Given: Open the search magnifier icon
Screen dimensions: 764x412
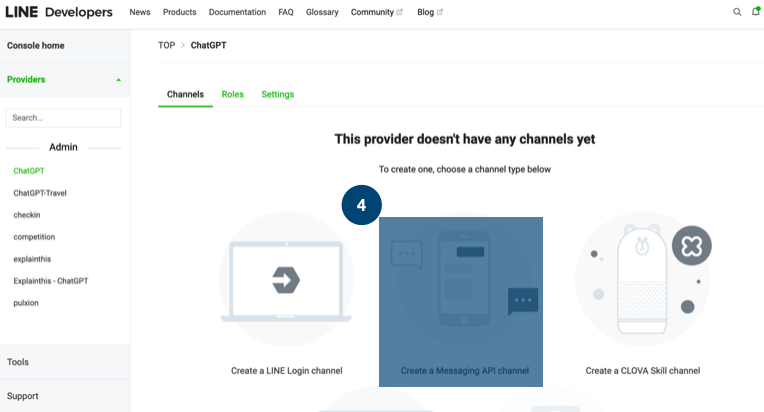Looking at the screenshot, I should pyautogui.click(x=737, y=12).
